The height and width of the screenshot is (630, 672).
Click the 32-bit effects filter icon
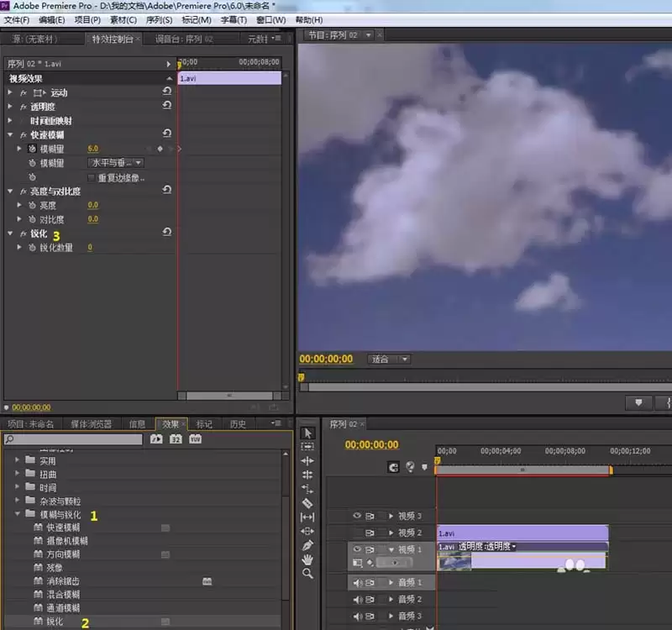point(176,439)
